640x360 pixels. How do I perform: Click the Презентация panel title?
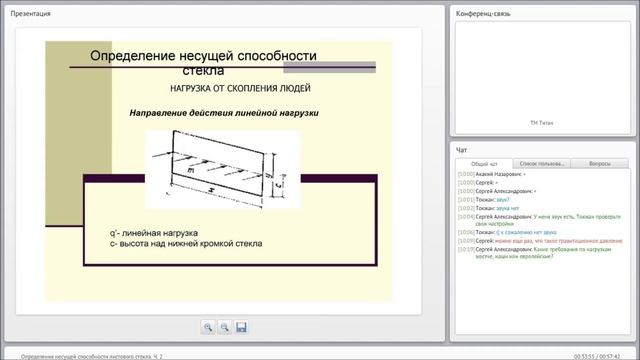tap(31, 13)
